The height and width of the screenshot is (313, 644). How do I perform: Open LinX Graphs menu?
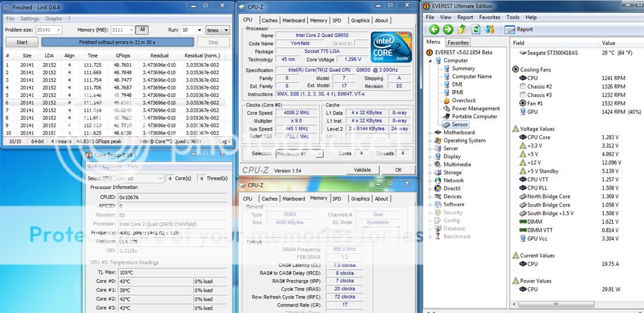click(x=54, y=19)
